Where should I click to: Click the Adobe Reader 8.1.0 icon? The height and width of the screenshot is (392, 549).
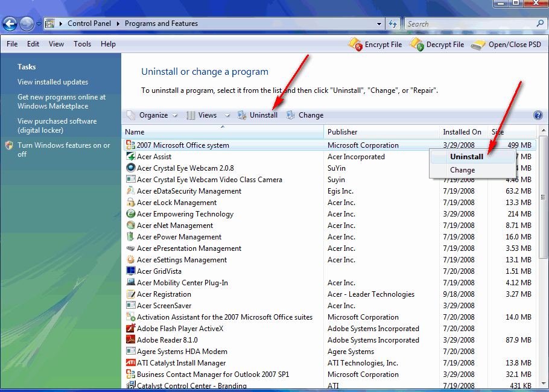point(130,340)
